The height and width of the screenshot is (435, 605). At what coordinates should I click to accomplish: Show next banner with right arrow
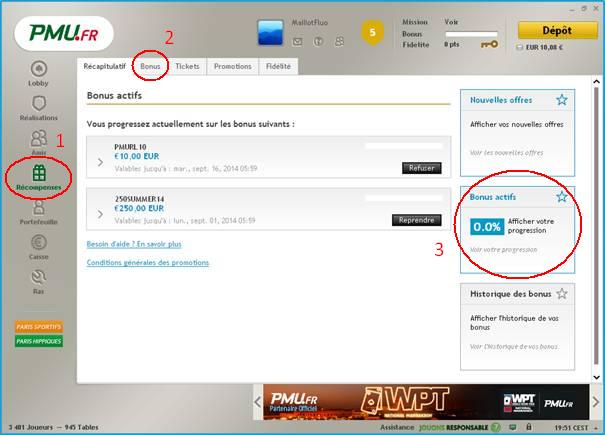596,402
